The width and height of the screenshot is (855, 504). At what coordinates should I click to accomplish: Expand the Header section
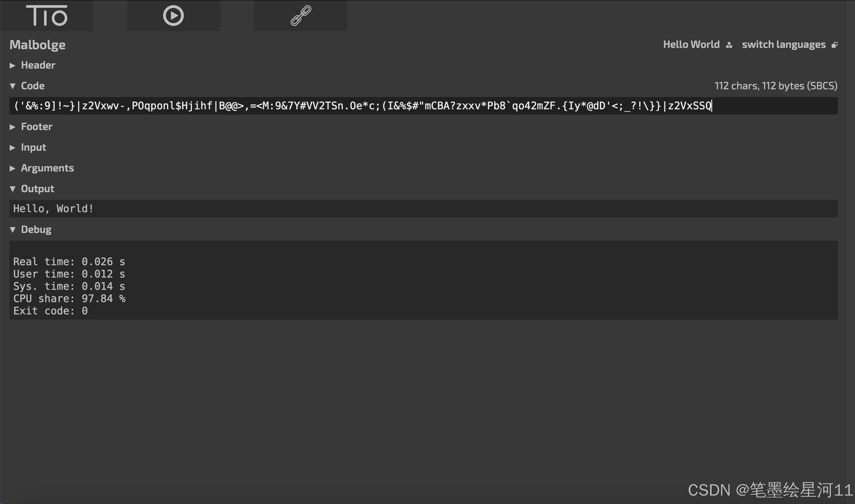(x=38, y=65)
